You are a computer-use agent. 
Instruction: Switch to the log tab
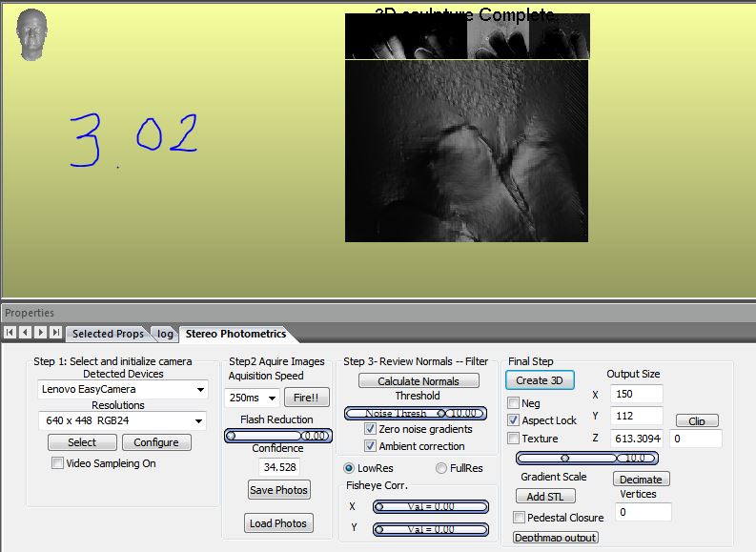(166, 334)
